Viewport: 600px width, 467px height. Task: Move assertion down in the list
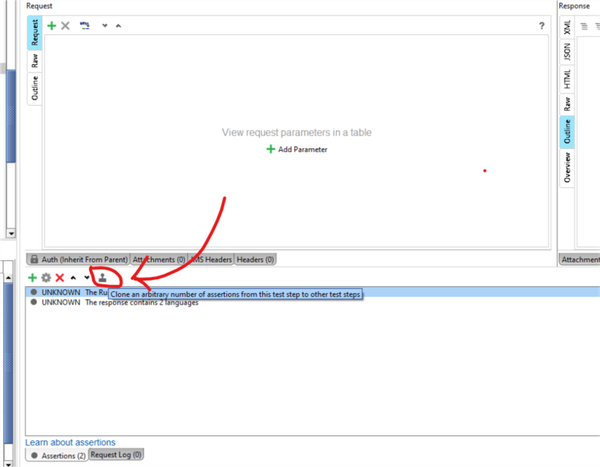click(87, 278)
